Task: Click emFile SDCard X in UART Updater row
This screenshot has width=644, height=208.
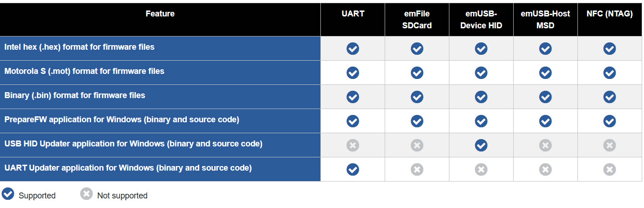Action: 417,169
